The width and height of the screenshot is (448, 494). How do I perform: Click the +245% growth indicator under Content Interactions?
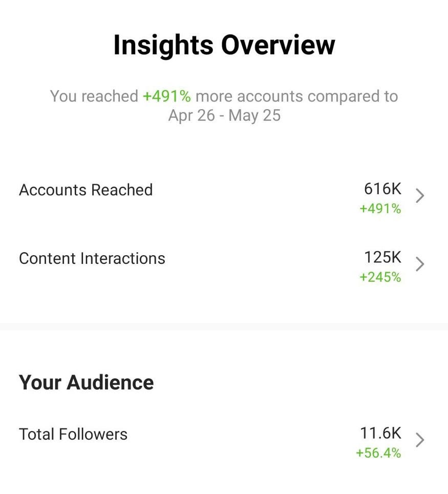click(x=380, y=277)
